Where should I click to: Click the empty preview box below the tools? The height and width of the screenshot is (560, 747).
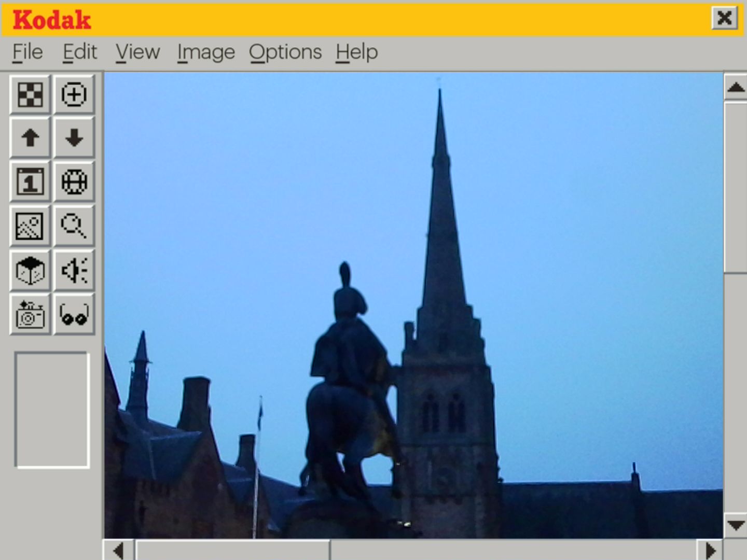[52, 410]
